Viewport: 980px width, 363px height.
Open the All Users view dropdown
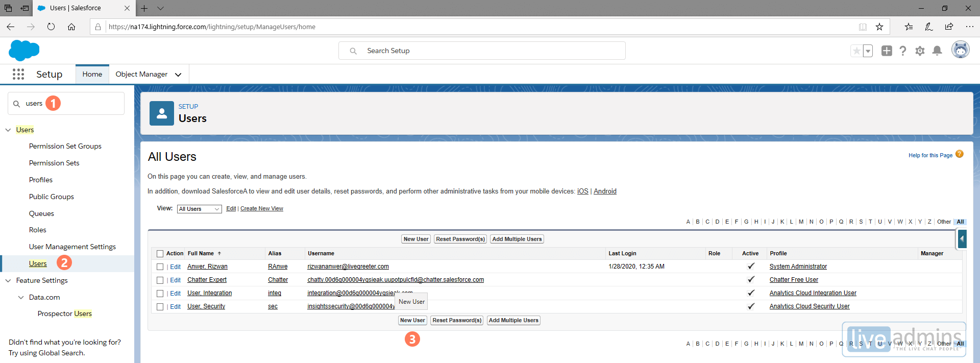[x=200, y=209]
